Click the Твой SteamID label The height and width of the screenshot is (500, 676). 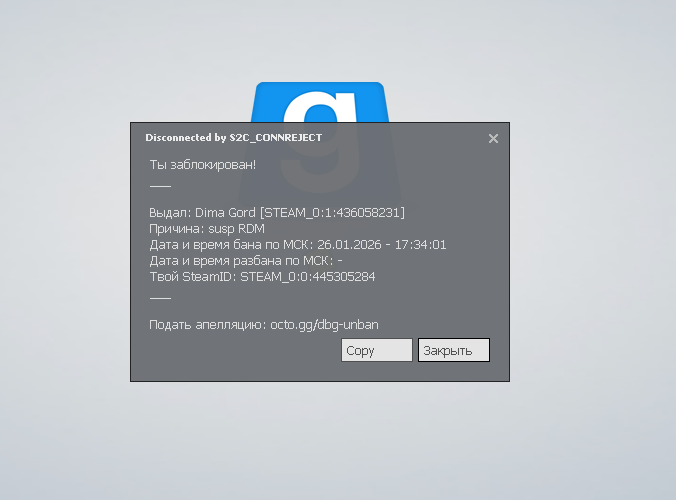[x=191, y=277]
